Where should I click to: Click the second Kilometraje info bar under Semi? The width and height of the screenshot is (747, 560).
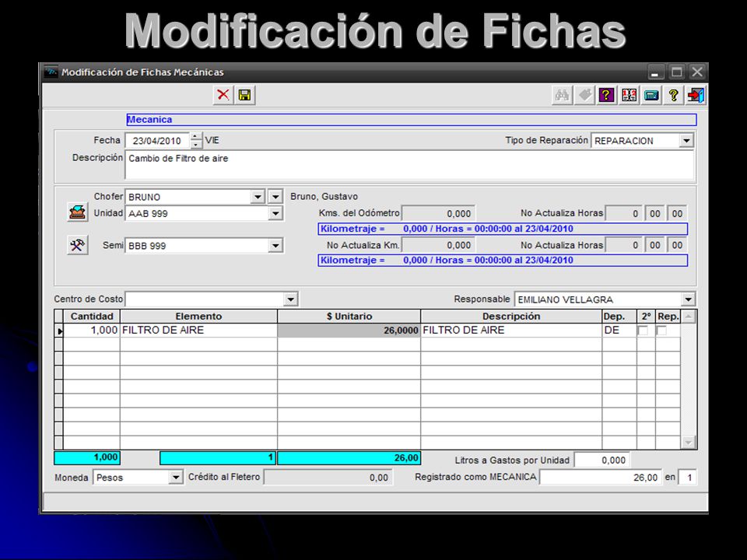point(503,261)
